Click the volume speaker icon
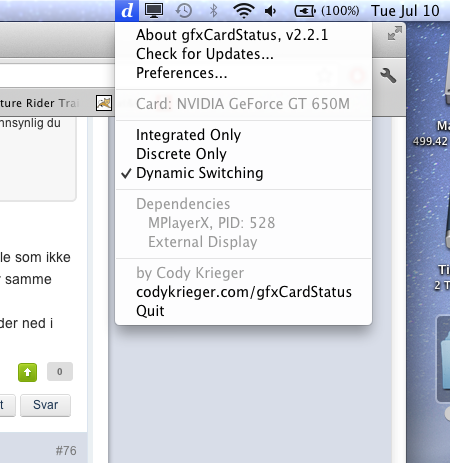 point(271,11)
